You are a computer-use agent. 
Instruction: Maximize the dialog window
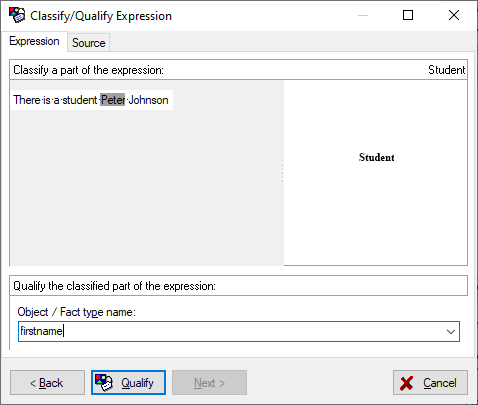408,15
